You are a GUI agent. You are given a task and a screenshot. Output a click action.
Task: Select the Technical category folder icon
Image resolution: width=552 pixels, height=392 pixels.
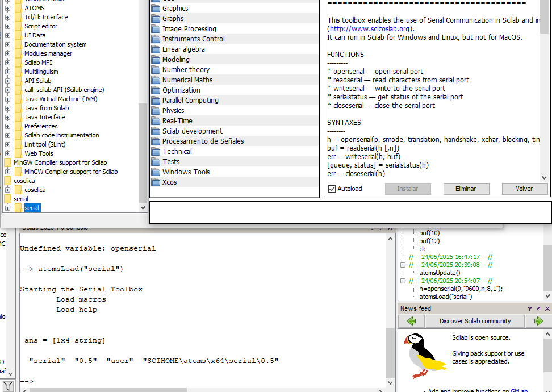156,152
